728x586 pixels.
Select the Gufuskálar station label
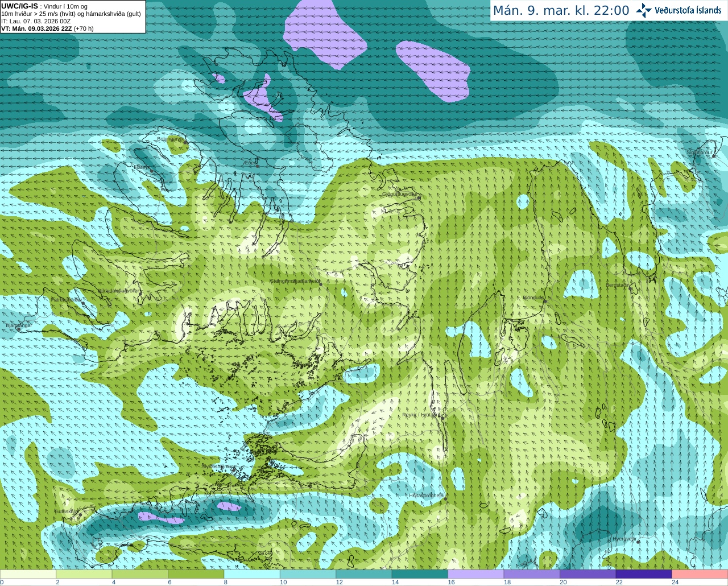point(66,511)
